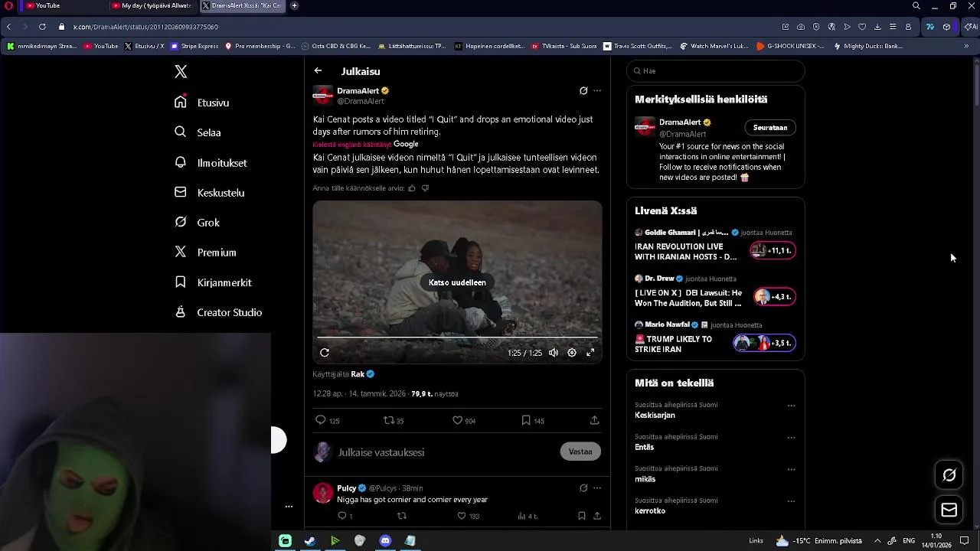This screenshot has width=980, height=551.
Task: Click the browser address bar
Action: [x=413, y=27]
